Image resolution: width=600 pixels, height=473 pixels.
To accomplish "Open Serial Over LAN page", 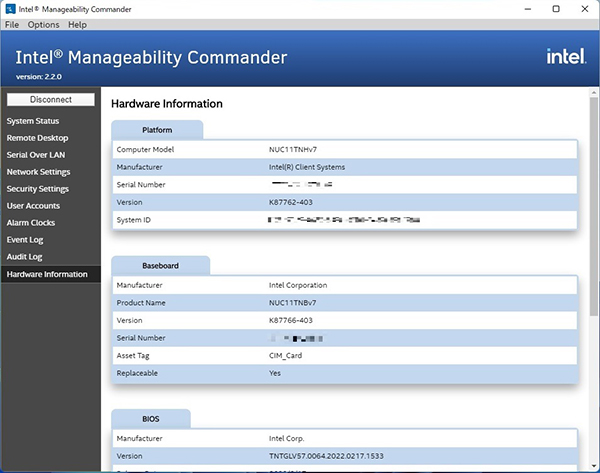I will (38, 155).
